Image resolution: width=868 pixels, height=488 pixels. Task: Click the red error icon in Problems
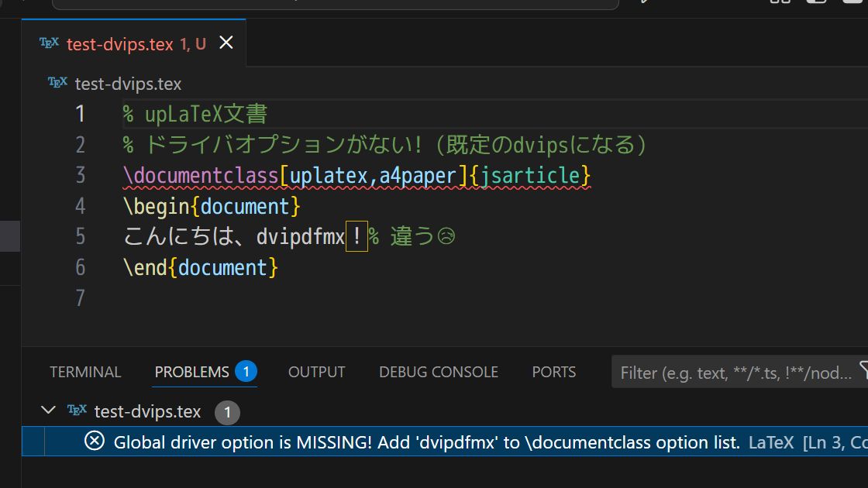[x=94, y=441]
